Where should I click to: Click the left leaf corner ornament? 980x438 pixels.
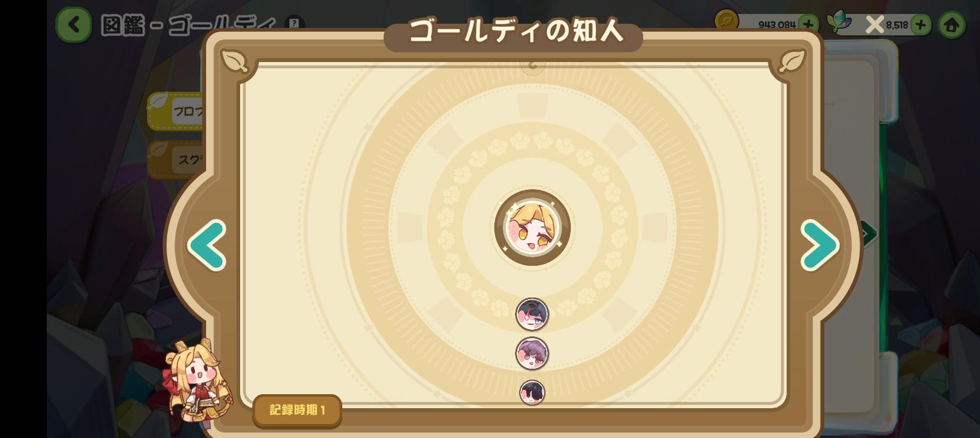click(234, 61)
